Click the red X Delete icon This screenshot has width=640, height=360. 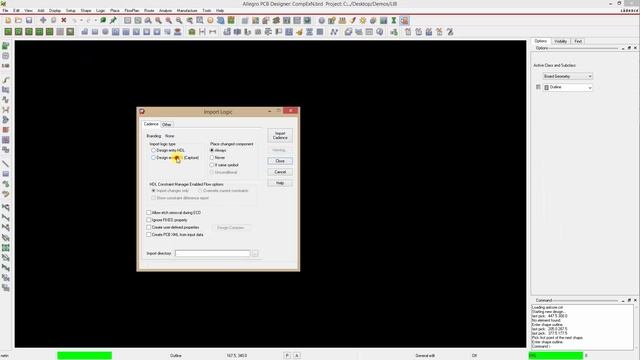64,20
